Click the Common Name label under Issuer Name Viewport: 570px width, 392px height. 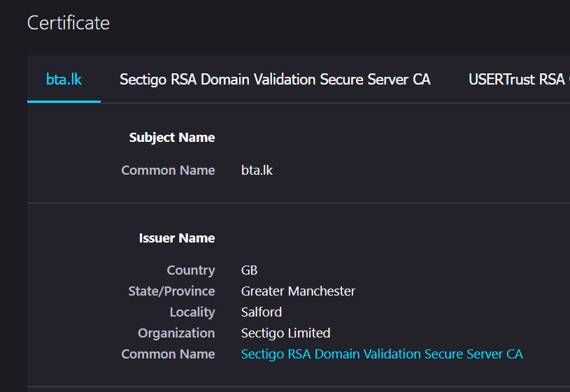coord(168,354)
